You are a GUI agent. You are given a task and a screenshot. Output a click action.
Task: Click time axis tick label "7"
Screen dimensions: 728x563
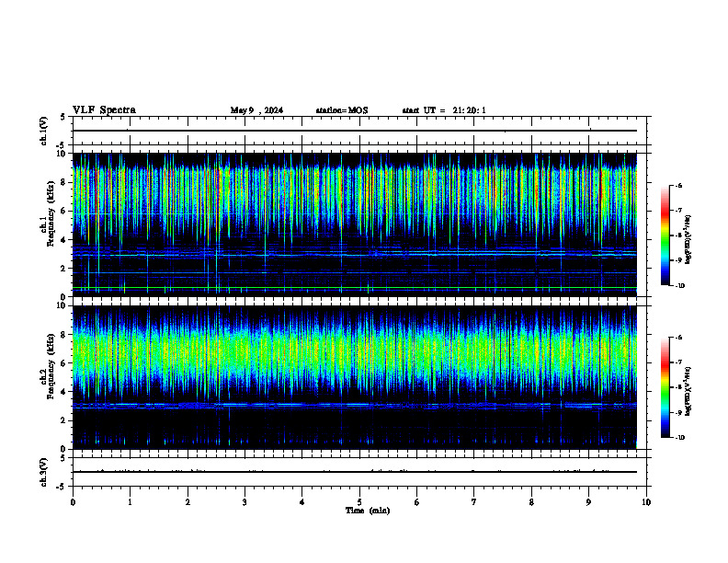[474, 502]
